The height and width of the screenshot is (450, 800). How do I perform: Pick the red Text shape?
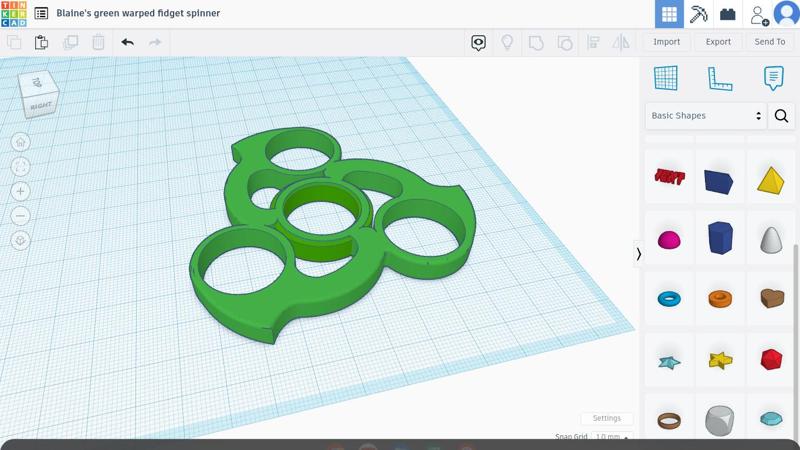[x=669, y=177]
